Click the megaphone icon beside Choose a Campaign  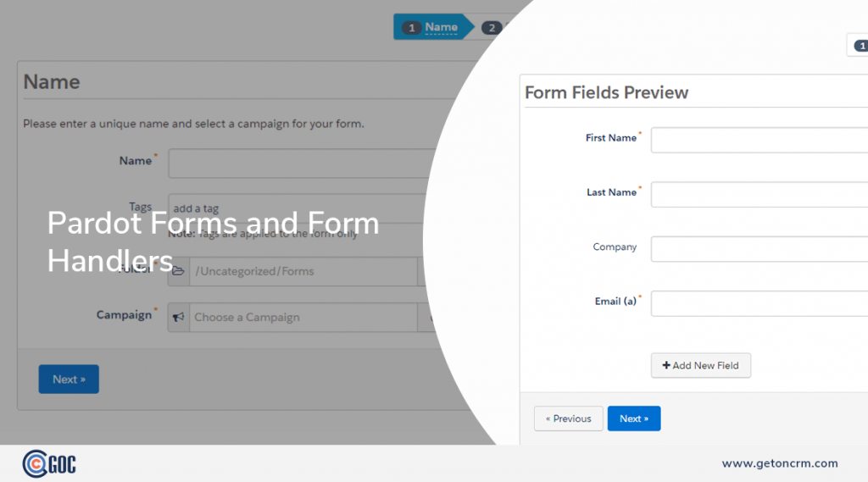click(178, 317)
